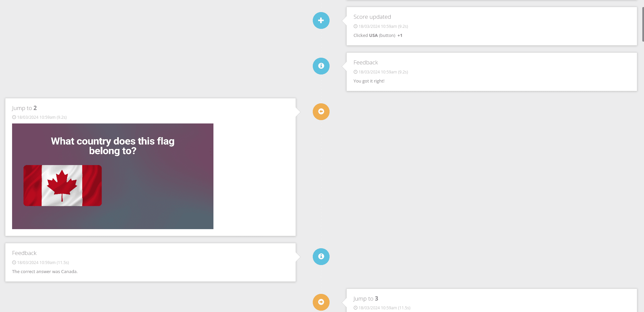
Task: Click the clock icon in the Jump to 3 card
Action: point(356,308)
